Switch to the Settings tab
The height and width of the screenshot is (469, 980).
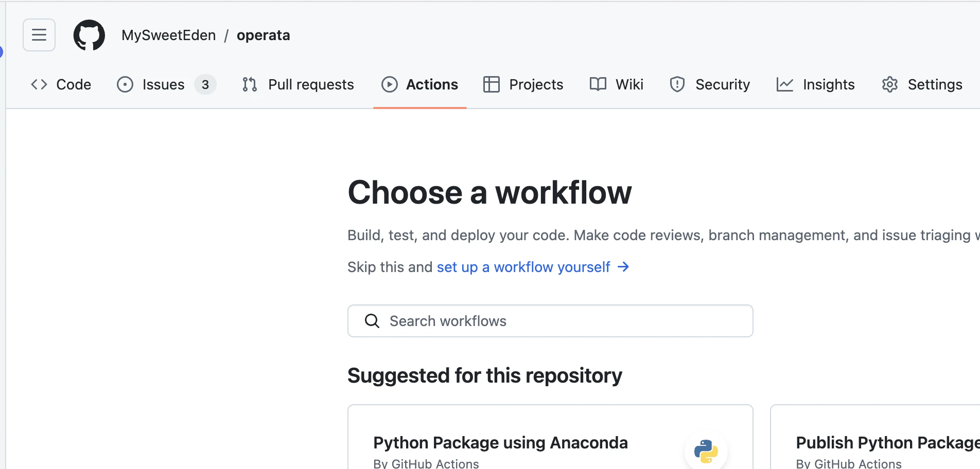(x=935, y=84)
